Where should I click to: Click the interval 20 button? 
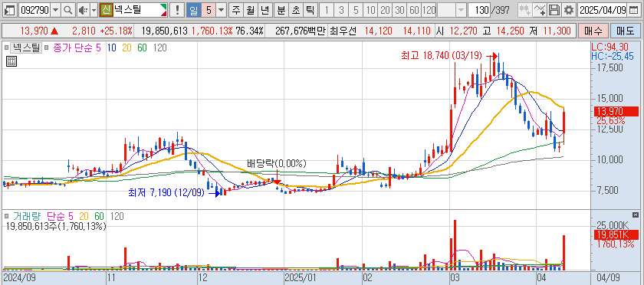[385, 10]
